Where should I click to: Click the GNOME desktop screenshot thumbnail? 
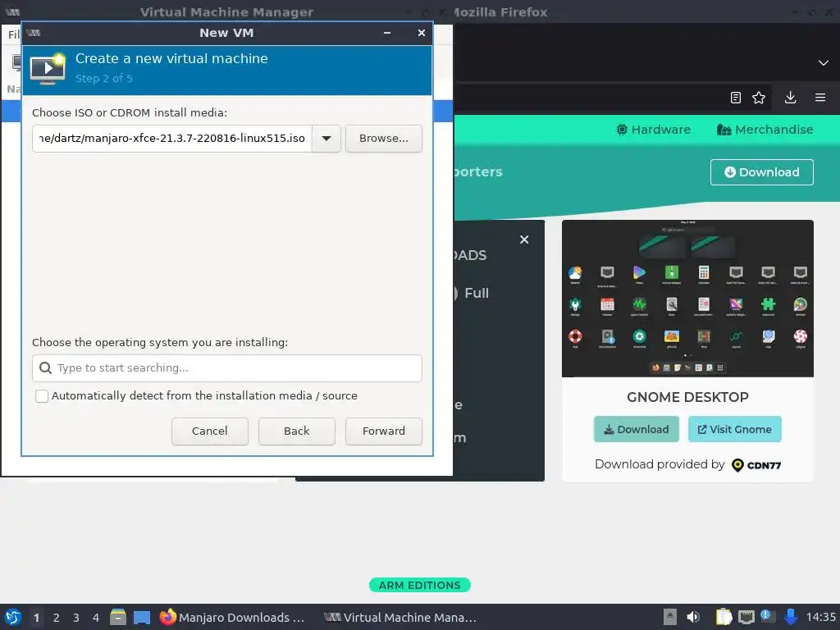[688, 299]
